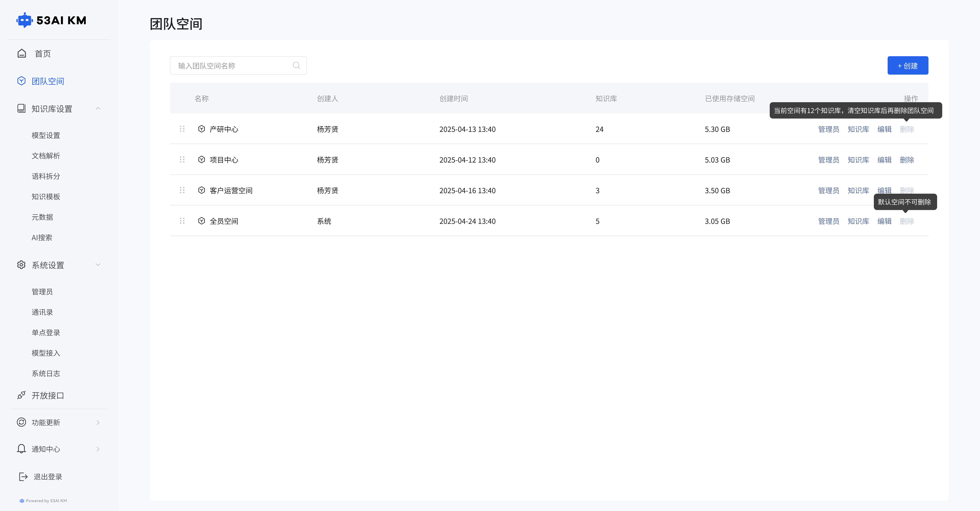Go to 单点登录 settings
980x511 pixels.
46,332
